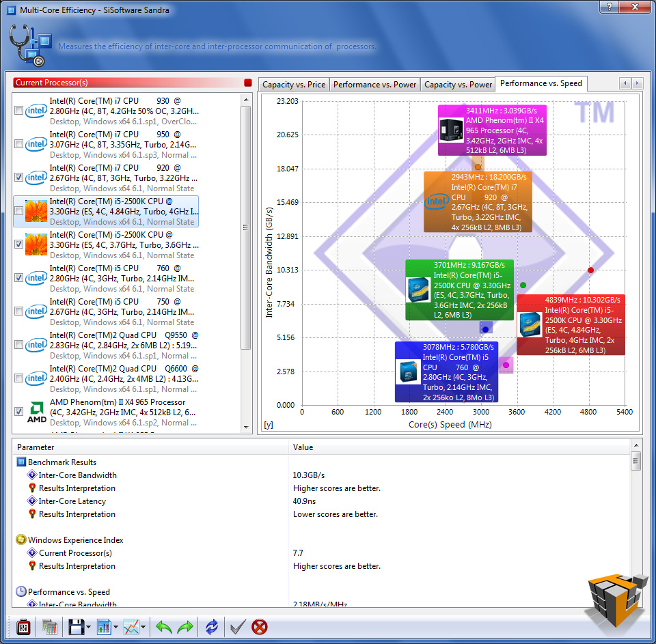Click the Value column header
Viewport: 656px width, 644px height.
point(459,447)
